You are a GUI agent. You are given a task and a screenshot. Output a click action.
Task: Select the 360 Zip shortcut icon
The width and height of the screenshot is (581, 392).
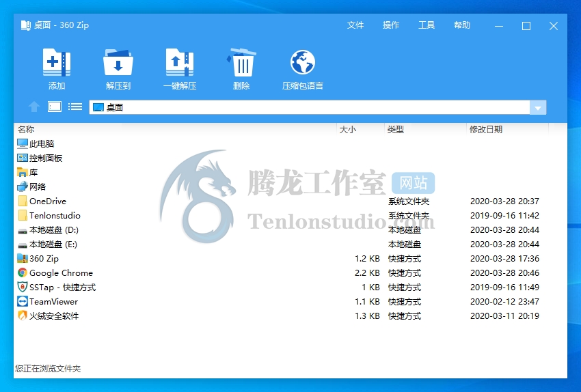[23, 258]
